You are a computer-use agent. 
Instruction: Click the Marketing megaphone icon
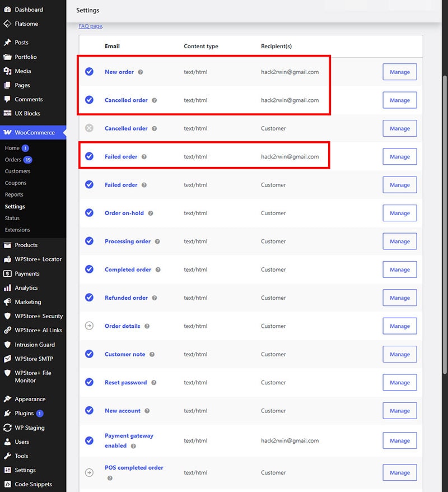7,302
